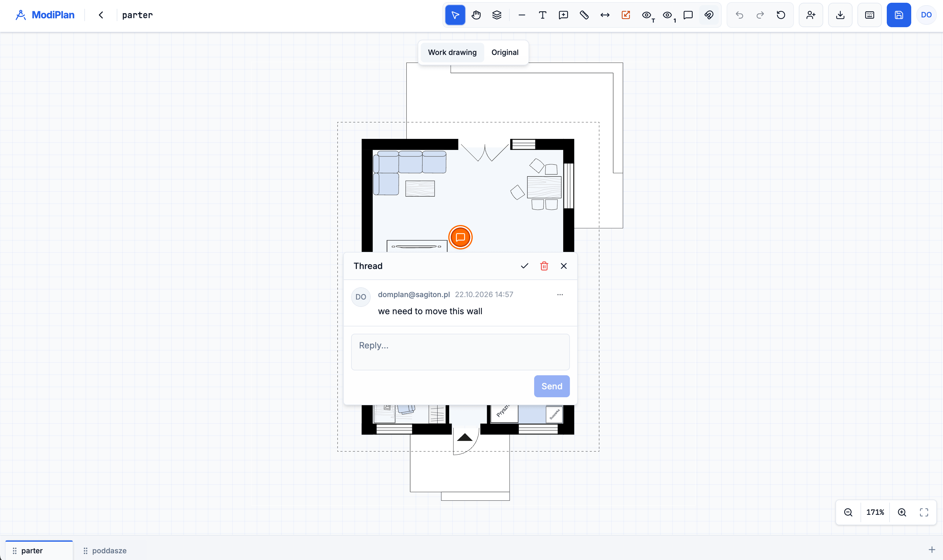Switch to Original view
This screenshot has height=560, width=943.
pyautogui.click(x=505, y=53)
